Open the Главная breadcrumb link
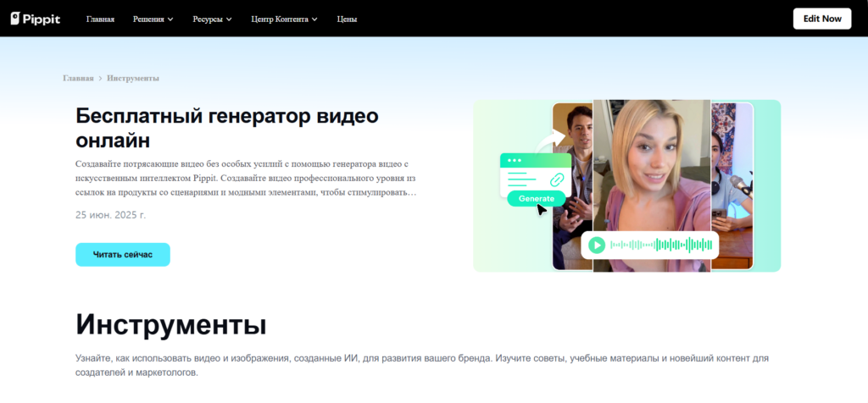 78,78
